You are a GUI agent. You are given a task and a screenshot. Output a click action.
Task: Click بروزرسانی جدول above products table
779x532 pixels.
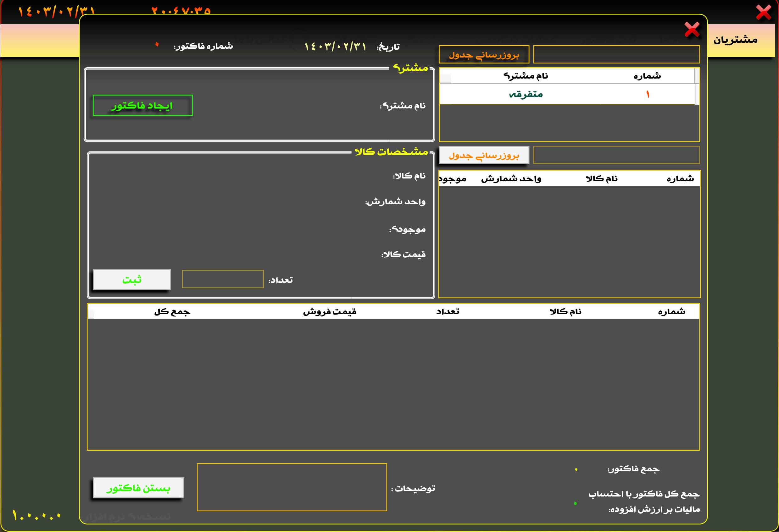click(484, 156)
